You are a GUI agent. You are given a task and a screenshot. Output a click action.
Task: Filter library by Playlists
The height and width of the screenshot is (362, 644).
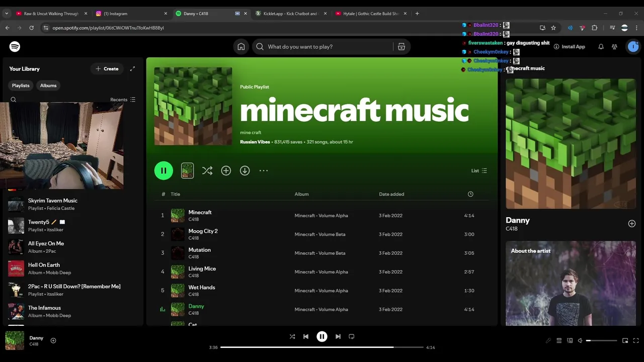(21, 85)
